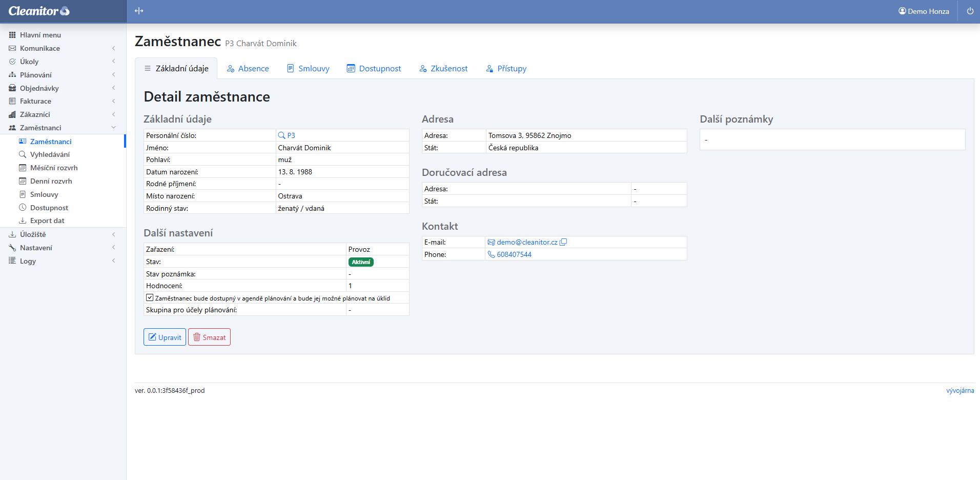The width and height of the screenshot is (980, 480).
Task: Toggle the planning availability checkbox
Action: (x=150, y=297)
